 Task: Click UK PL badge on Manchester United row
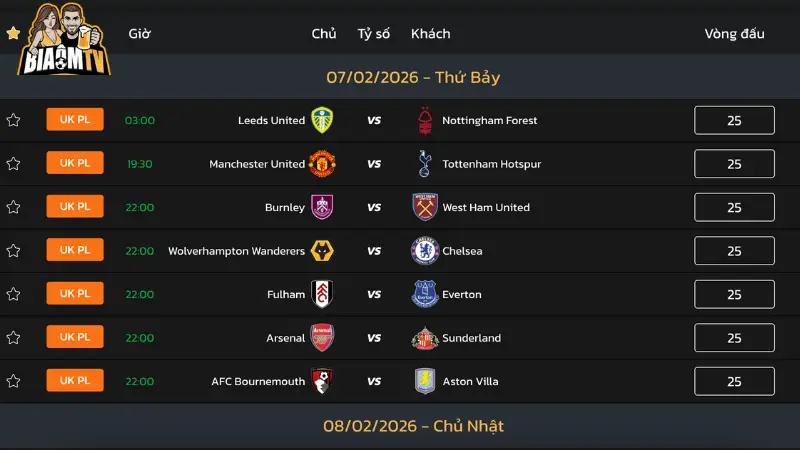tap(75, 163)
